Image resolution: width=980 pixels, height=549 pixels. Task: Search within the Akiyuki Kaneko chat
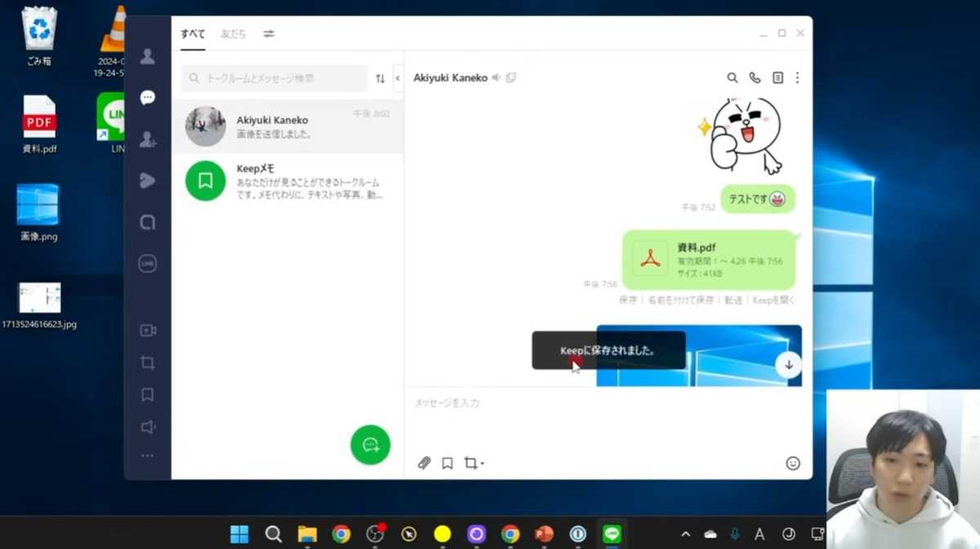[733, 78]
